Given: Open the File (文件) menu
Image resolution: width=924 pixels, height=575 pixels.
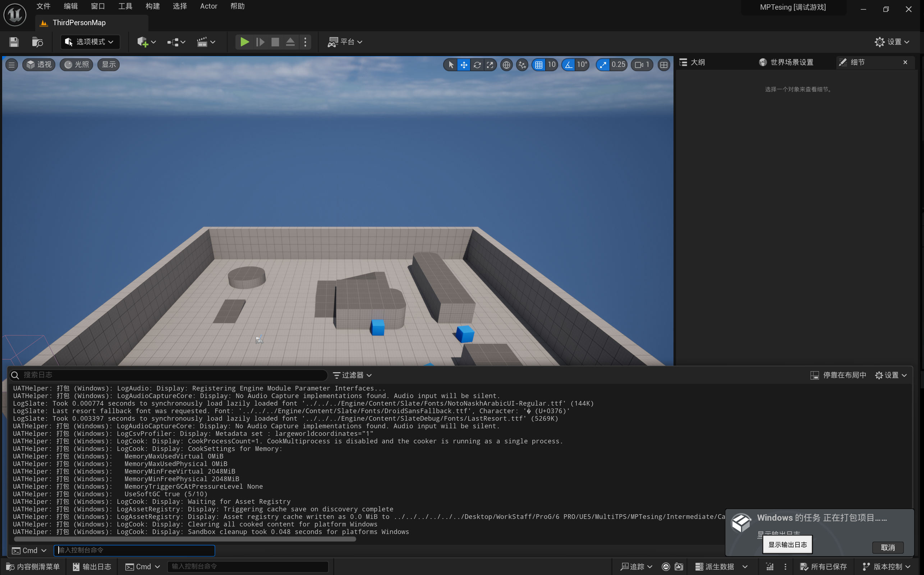Looking at the screenshot, I should (43, 6).
